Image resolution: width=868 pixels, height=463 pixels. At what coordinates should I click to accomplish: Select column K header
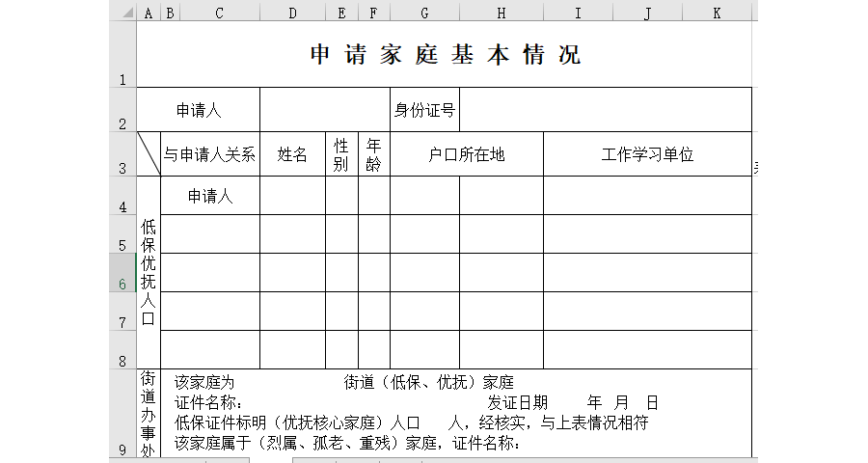point(717,14)
